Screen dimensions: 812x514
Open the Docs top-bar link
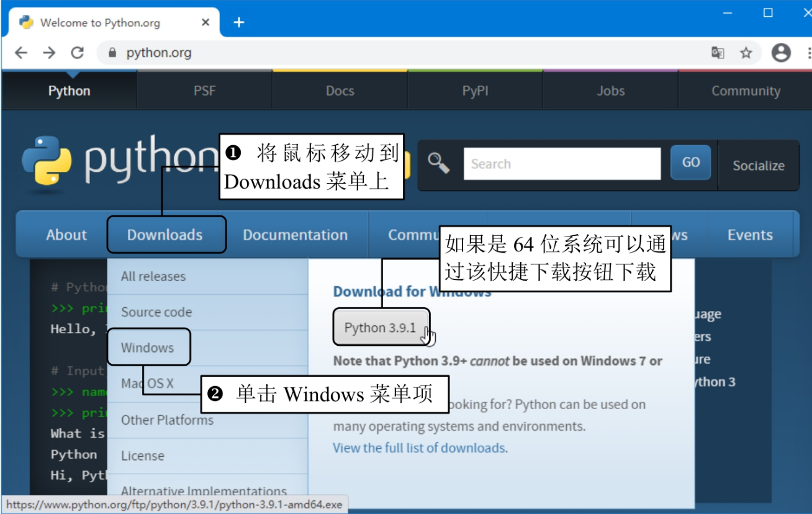[x=340, y=91]
